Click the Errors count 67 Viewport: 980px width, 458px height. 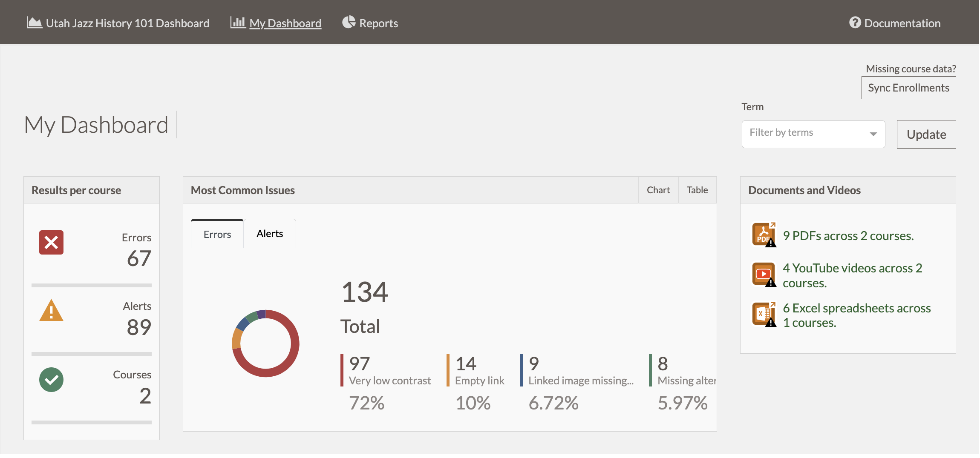(139, 259)
